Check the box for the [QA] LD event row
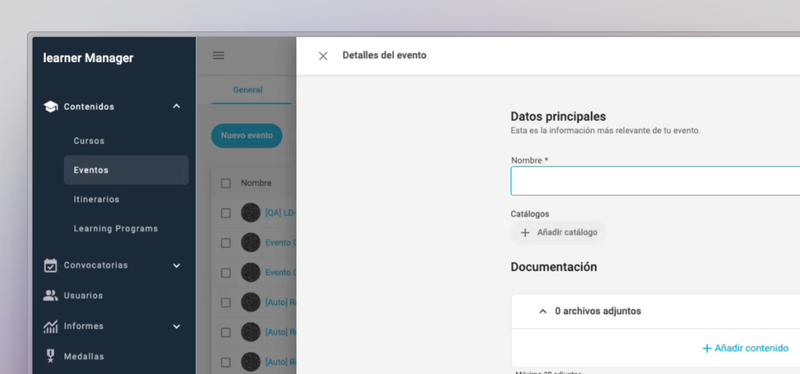The width and height of the screenshot is (800, 374). (226, 213)
